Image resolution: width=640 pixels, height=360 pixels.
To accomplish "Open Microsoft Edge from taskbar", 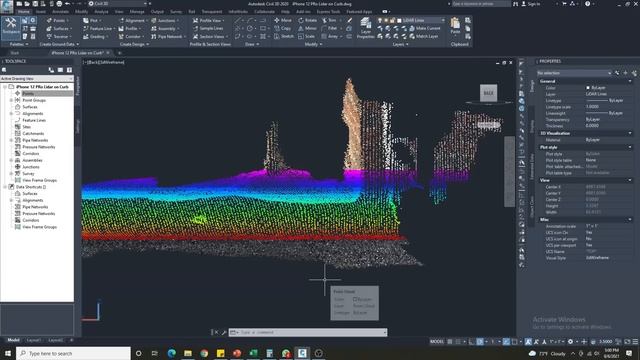I will [171, 353].
